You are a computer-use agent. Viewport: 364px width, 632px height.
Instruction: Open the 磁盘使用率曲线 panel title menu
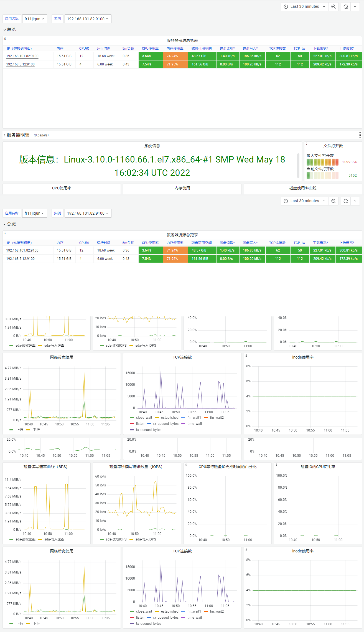[303, 188]
